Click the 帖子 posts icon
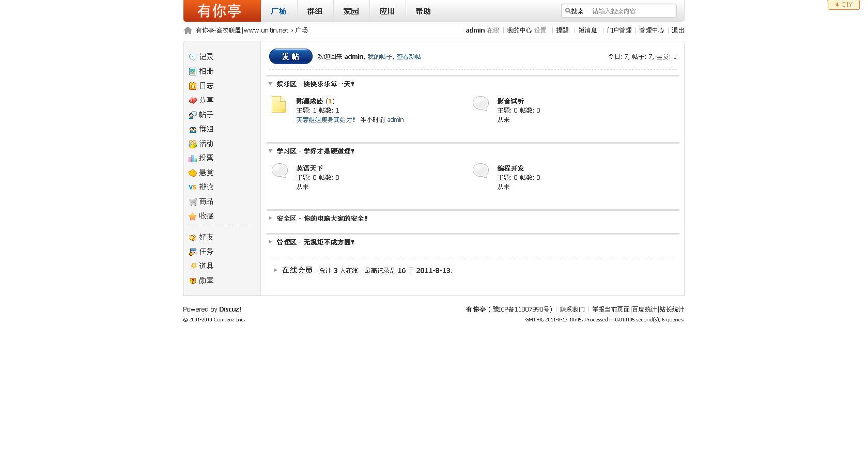The width and height of the screenshot is (868, 465). 193,115
